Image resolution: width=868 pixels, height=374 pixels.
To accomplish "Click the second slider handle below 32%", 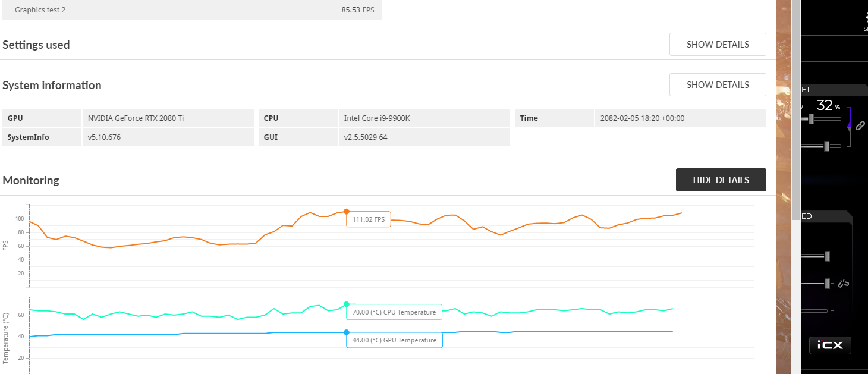I will click(826, 146).
